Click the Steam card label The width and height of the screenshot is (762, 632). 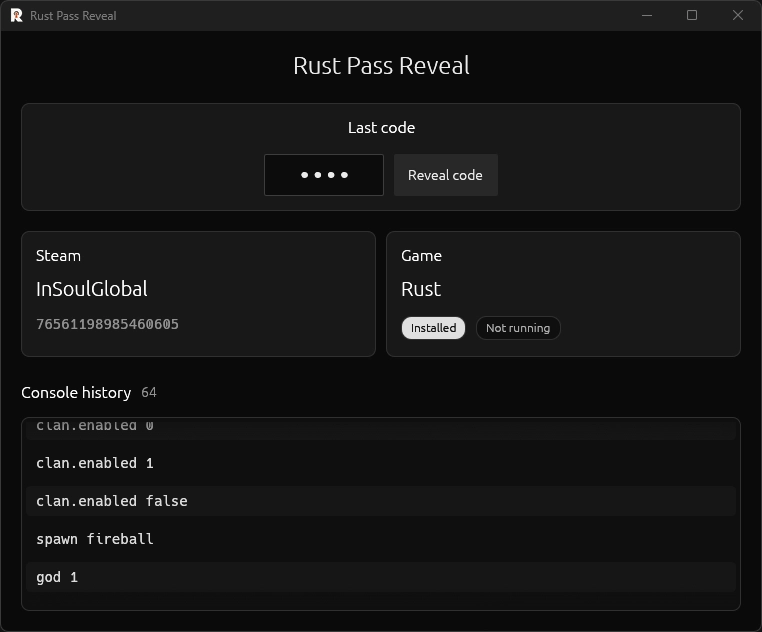click(x=58, y=256)
